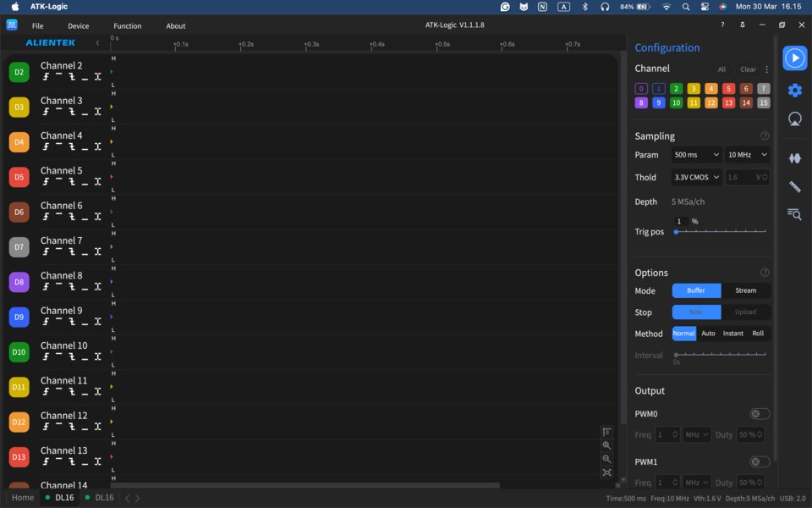
Task: Jump to time zero marker icon
Action: pos(606,432)
